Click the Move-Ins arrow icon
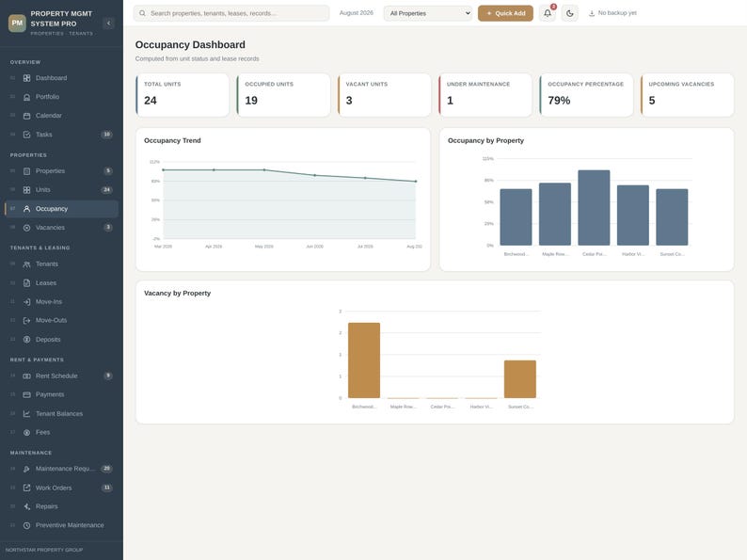Screen dimensions: 747x560 (x=26, y=302)
